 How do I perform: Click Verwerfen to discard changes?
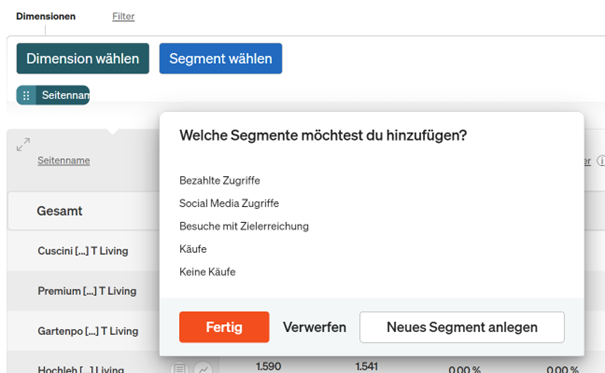point(314,327)
